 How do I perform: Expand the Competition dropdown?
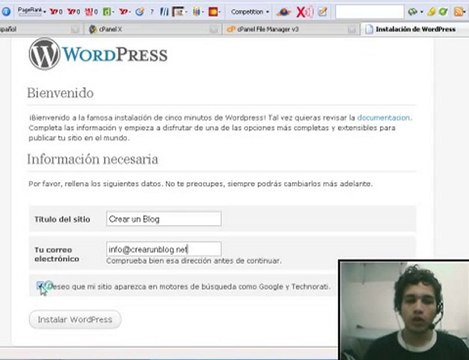click(x=250, y=12)
